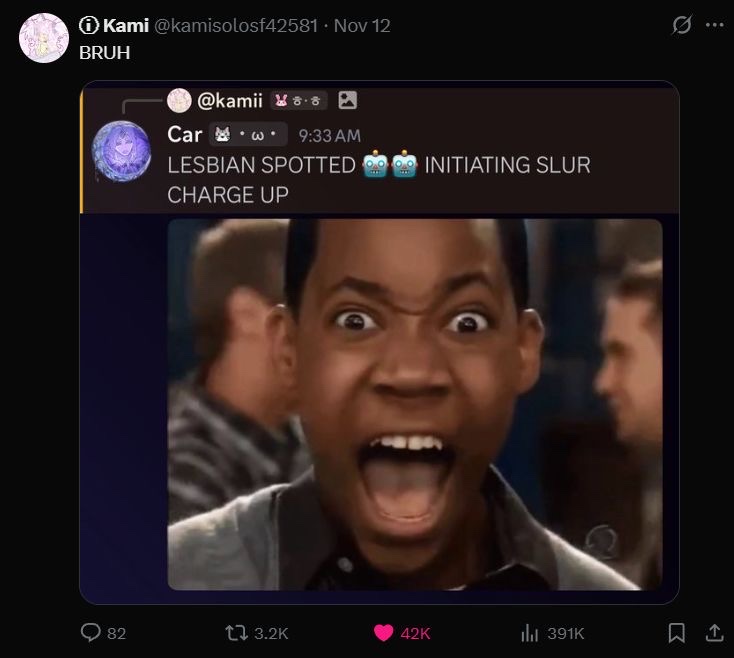Viewport: 734px width, 658px height.
Task: Unlike the post using the pink heart
Action: [x=383, y=633]
